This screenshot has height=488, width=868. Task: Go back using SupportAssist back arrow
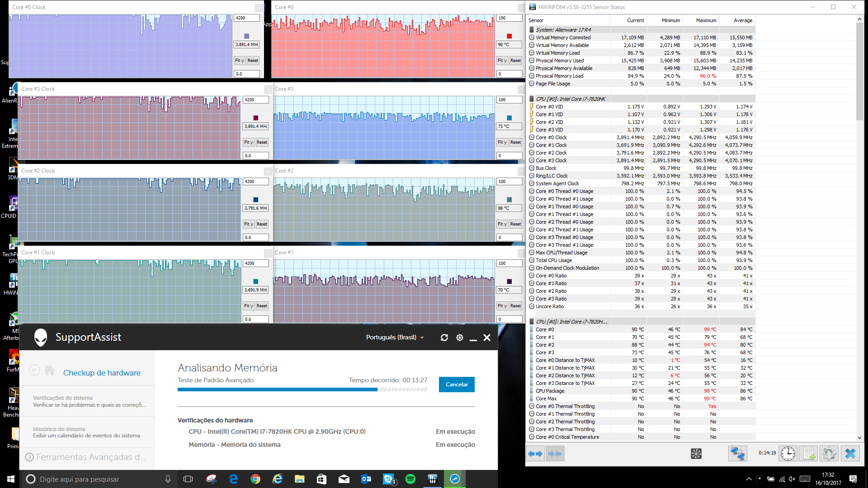[34, 371]
